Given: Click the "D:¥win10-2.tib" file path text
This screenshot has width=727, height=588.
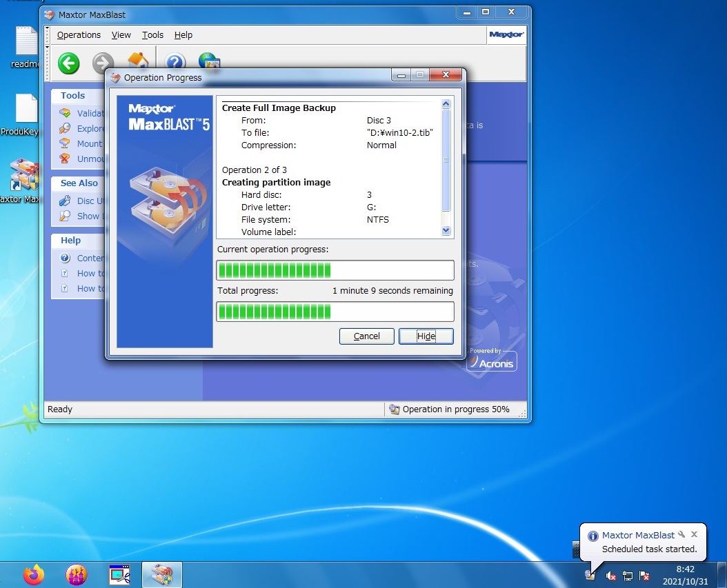Looking at the screenshot, I should tap(399, 132).
